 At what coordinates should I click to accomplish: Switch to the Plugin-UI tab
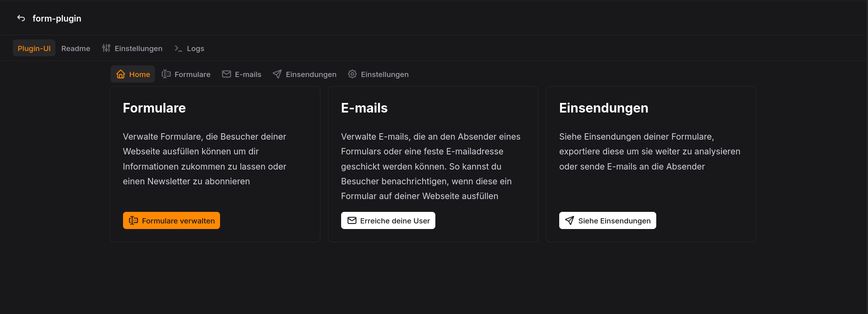pyautogui.click(x=34, y=48)
